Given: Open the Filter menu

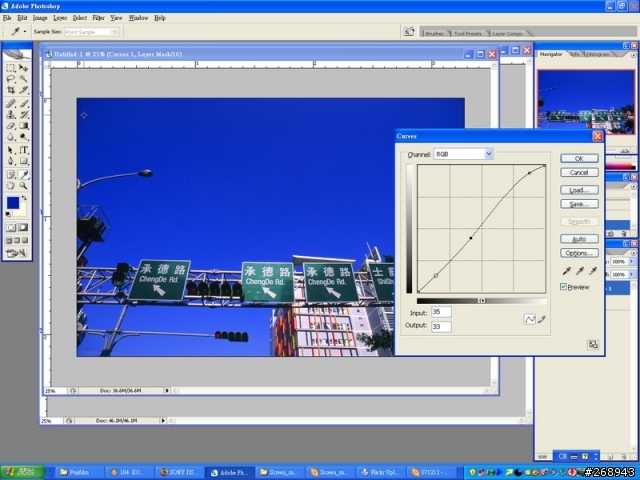Looking at the screenshot, I should click(x=98, y=18).
